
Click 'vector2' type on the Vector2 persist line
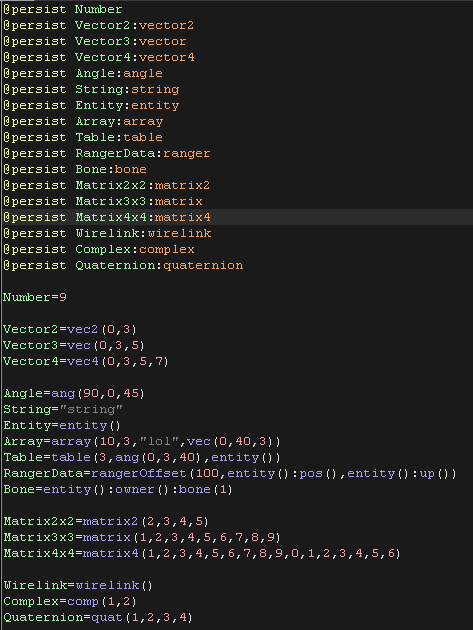[x=166, y=25]
